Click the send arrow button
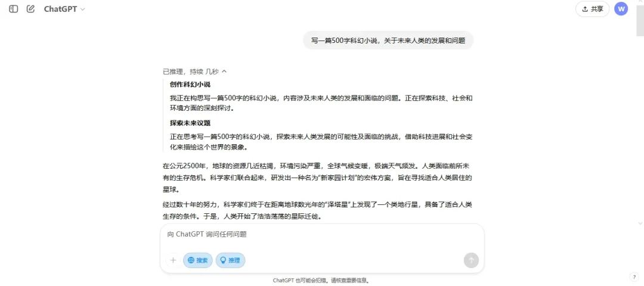The width and height of the screenshot is (644, 286). pos(471,260)
